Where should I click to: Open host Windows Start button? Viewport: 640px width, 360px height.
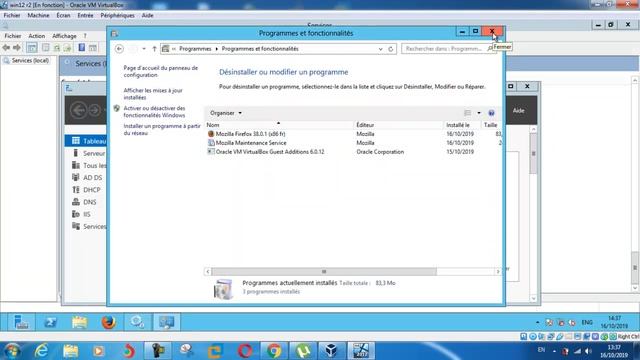coord(12,351)
